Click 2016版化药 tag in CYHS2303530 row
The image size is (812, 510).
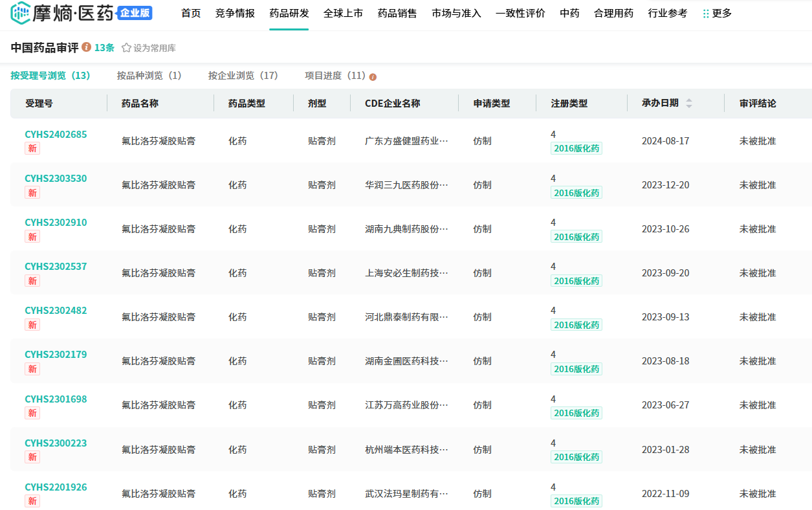pyautogui.click(x=576, y=193)
